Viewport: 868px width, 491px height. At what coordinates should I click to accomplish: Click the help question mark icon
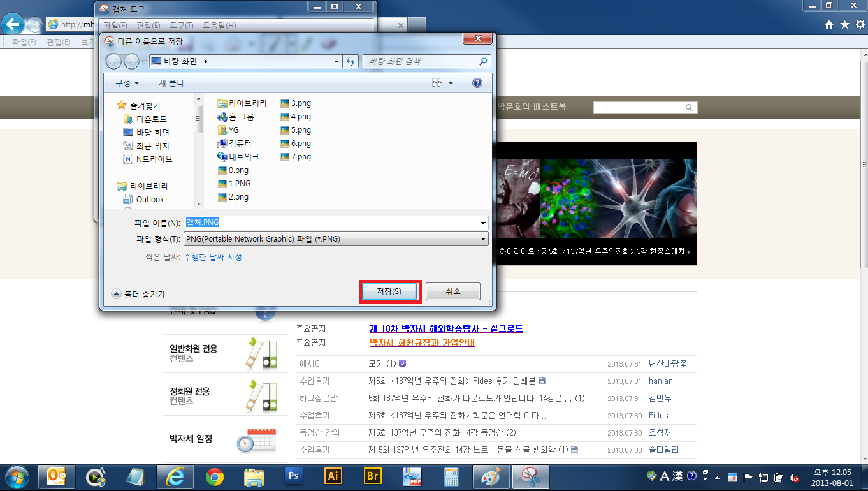(x=477, y=83)
